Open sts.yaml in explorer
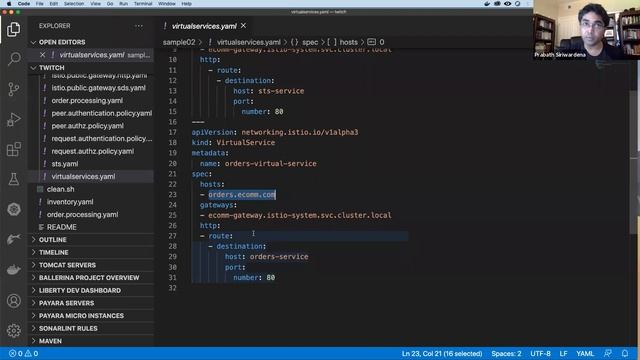This screenshot has width=640, height=360. tap(64, 164)
